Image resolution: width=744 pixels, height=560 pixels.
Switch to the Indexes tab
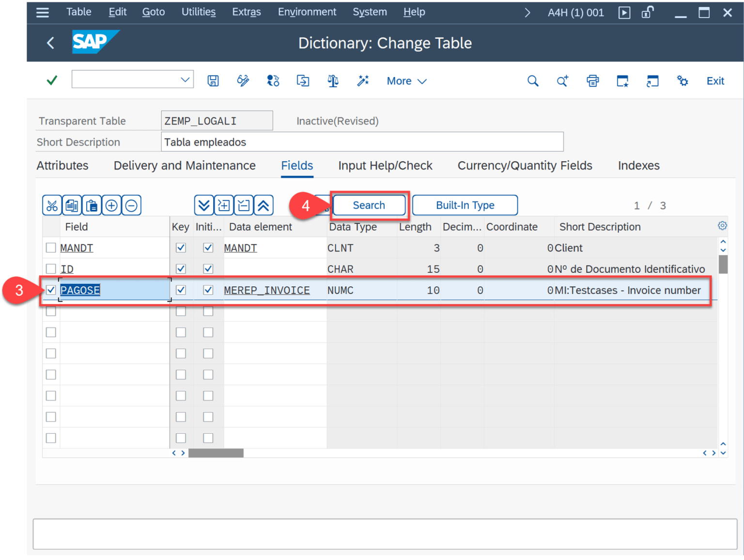638,166
